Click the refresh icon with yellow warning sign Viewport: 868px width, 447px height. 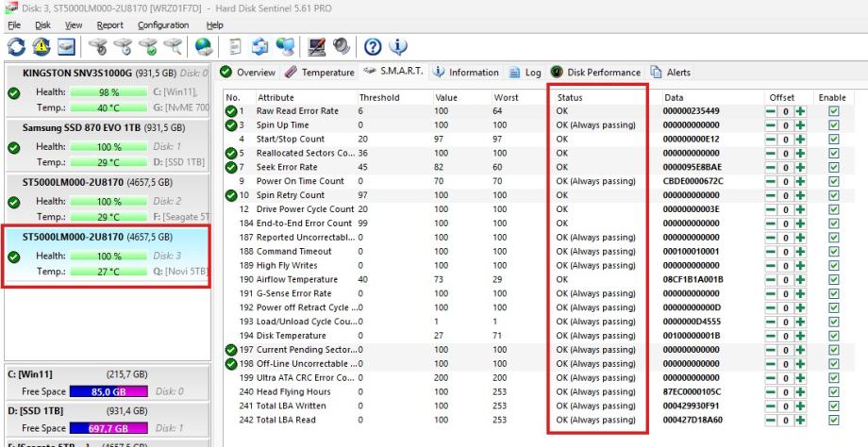[41, 46]
